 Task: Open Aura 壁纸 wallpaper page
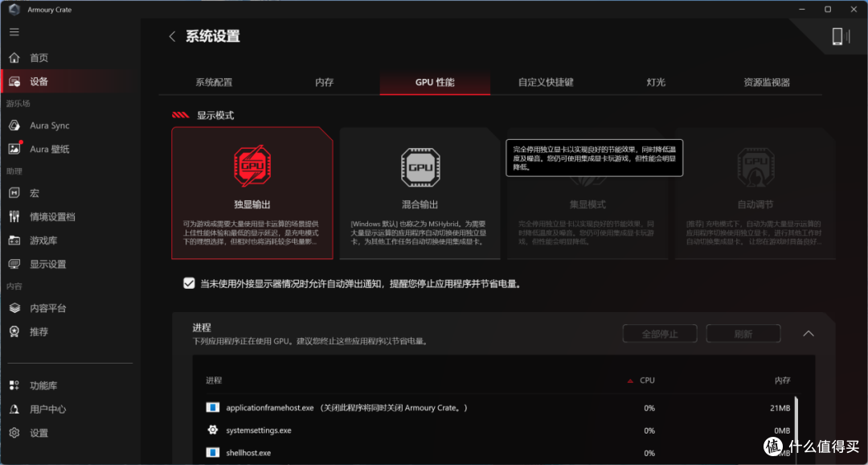pyautogui.click(x=49, y=149)
